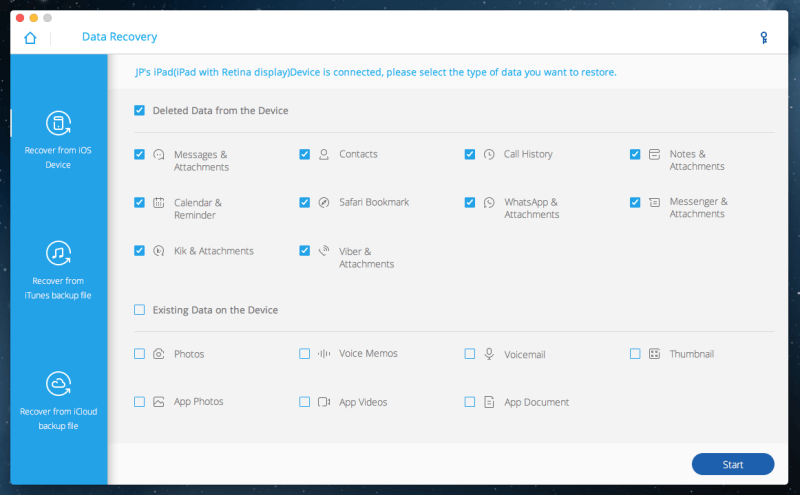The width and height of the screenshot is (800, 495).
Task: Click the Data Recovery title link
Action: pyautogui.click(x=119, y=37)
